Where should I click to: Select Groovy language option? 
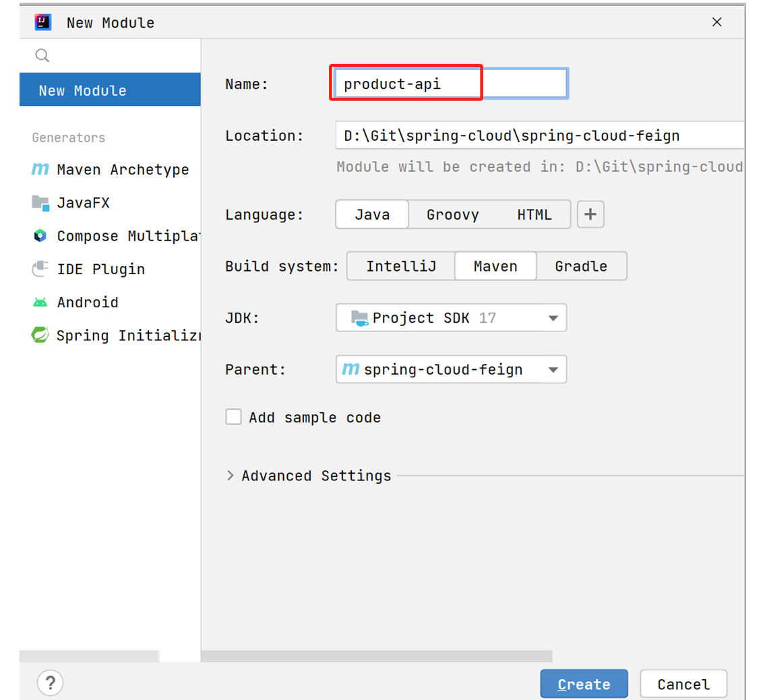click(x=453, y=215)
